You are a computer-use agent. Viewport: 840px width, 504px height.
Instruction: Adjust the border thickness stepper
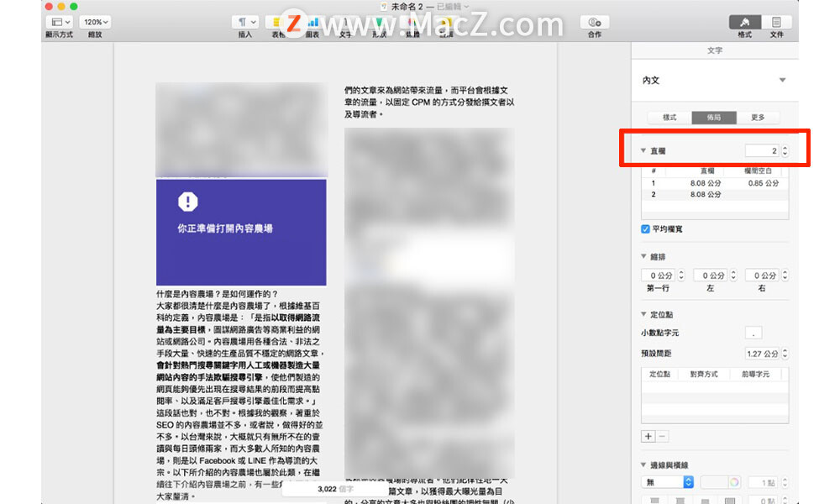point(785,482)
